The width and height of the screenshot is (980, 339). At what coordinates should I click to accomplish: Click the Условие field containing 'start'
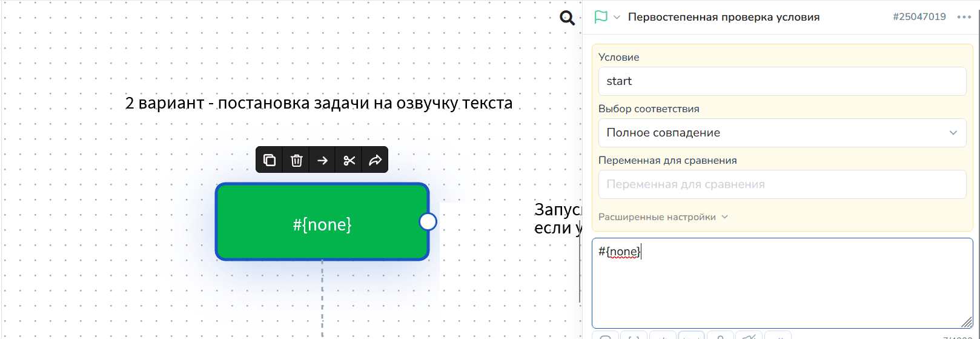(781, 81)
